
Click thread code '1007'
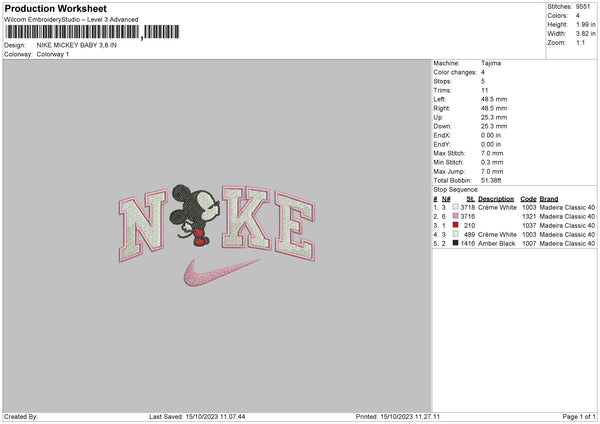(x=529, y=243)
